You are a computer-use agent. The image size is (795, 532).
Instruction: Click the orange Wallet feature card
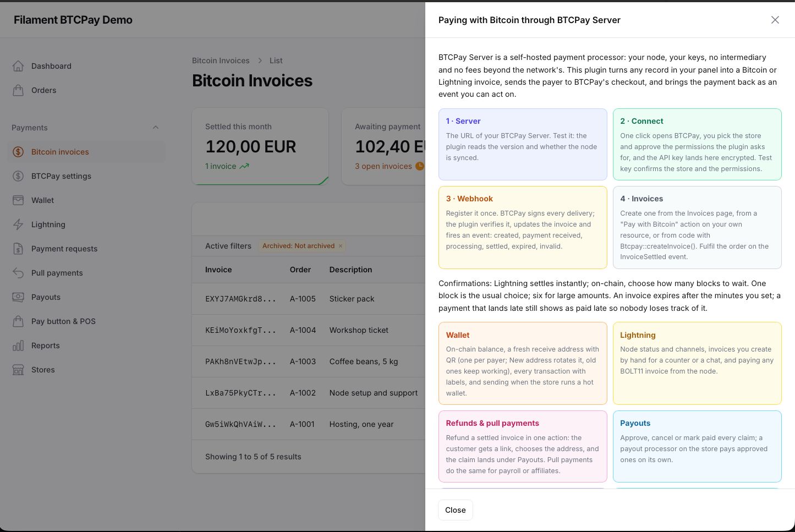coord(523,363)
